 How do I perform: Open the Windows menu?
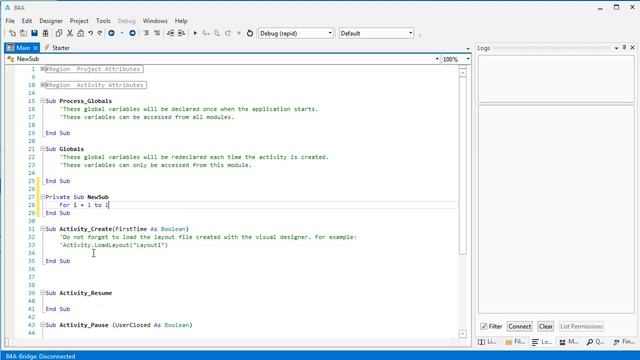point(155,21)
